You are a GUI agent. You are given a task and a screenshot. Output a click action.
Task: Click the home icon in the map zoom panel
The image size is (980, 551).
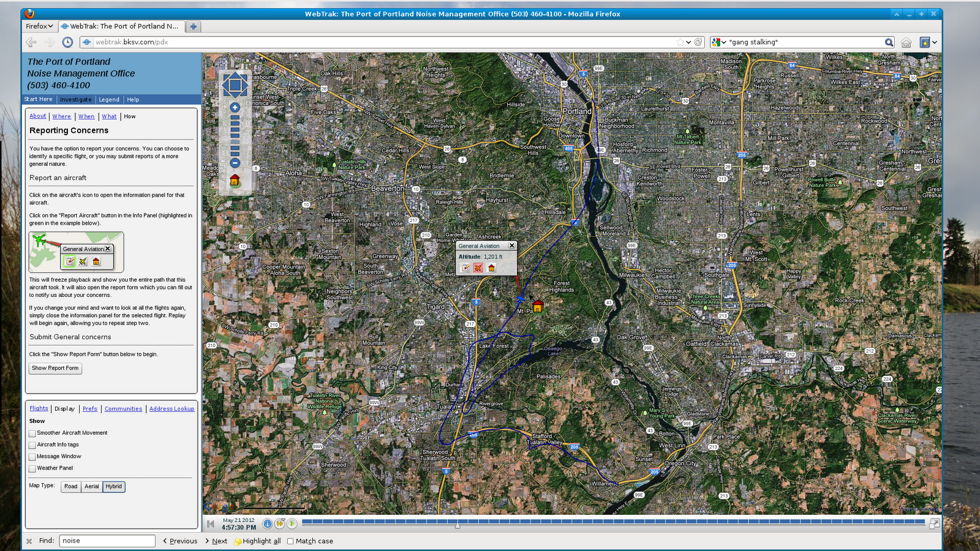click(235, 180)
